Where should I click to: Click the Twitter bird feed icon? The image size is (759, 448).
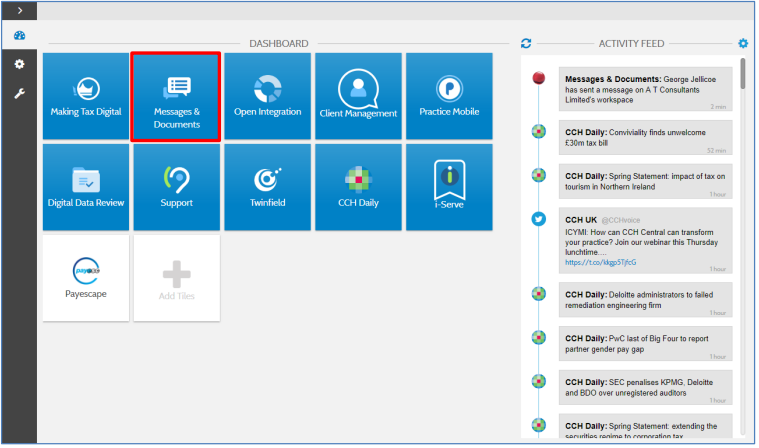pyautogui.click(x=539, y=219)
